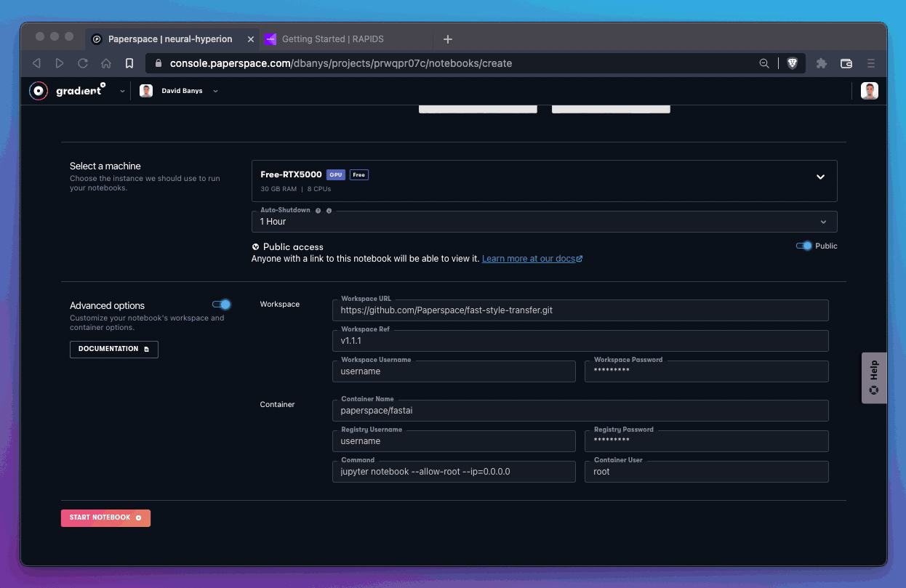Click the Auto-Shutdown question mark help icon
Viewport: 906px width, 588px height.
318,211
